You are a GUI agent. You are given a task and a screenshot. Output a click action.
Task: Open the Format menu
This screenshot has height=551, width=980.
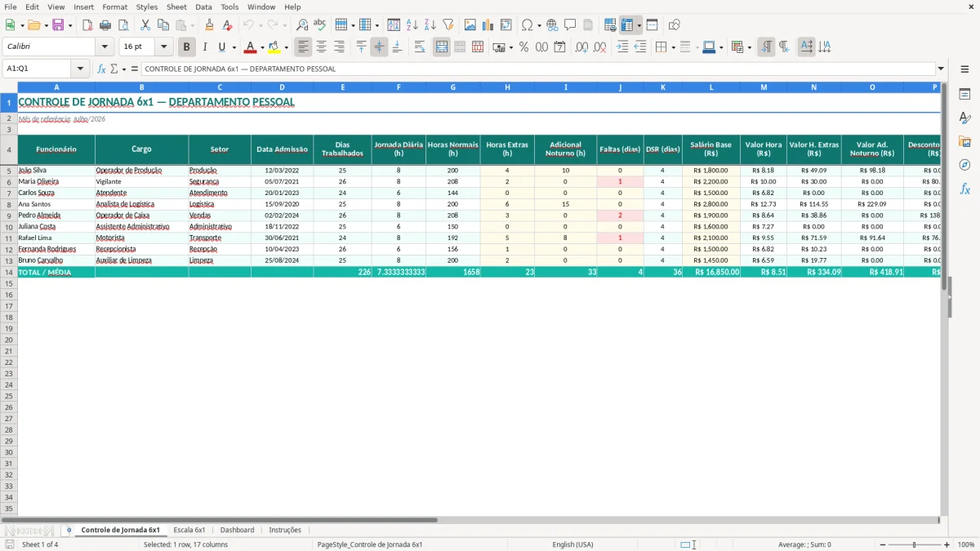(x=114, y=7)
